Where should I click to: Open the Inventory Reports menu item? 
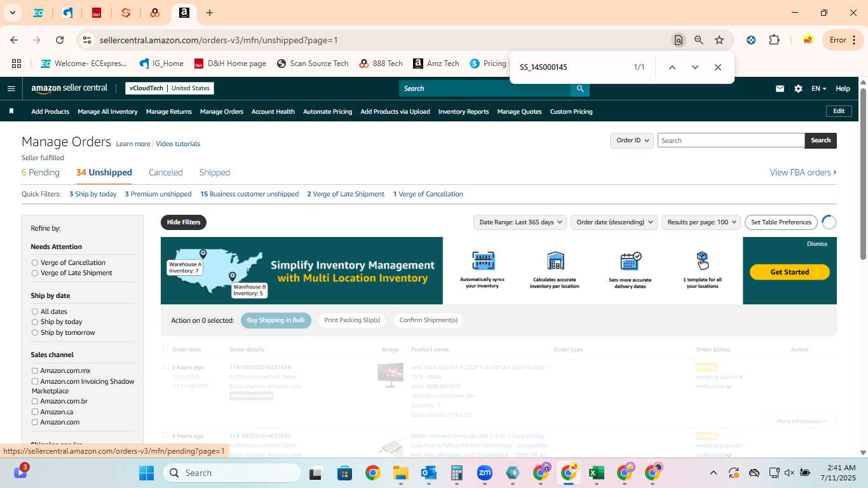click(x=463, y=111)
